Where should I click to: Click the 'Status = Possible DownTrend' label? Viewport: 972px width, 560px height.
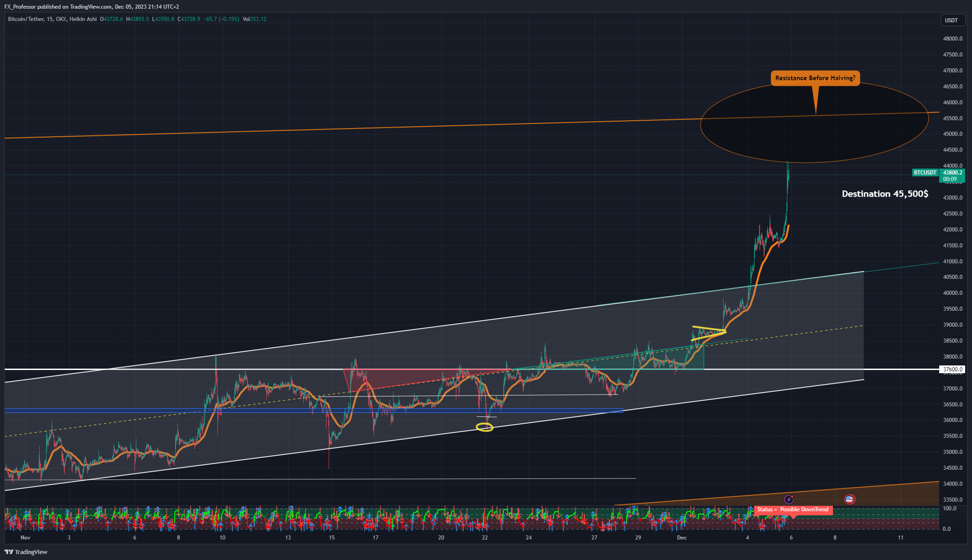793,509
